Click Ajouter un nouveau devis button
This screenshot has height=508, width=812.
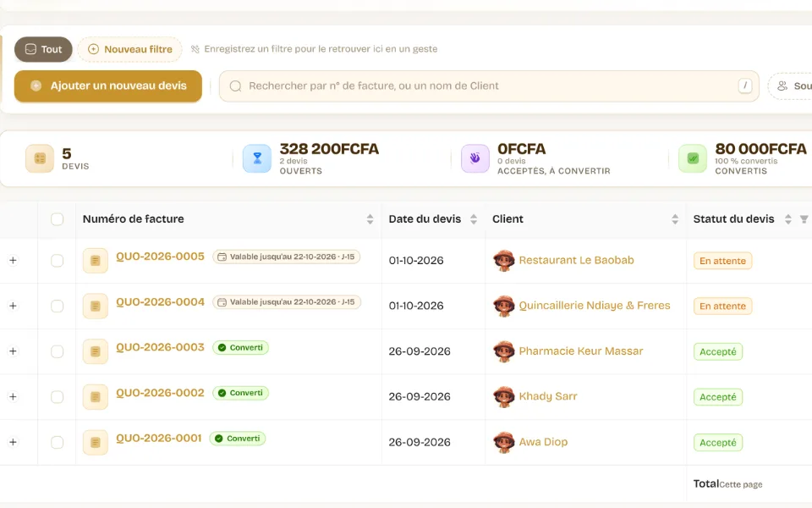pos(108,86)
